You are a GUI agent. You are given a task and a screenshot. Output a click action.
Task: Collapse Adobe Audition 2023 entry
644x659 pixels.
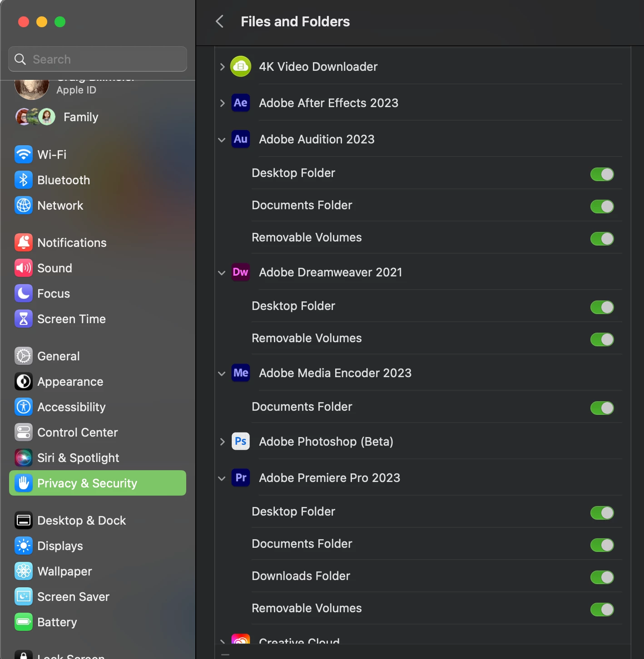tap(222, 140)
